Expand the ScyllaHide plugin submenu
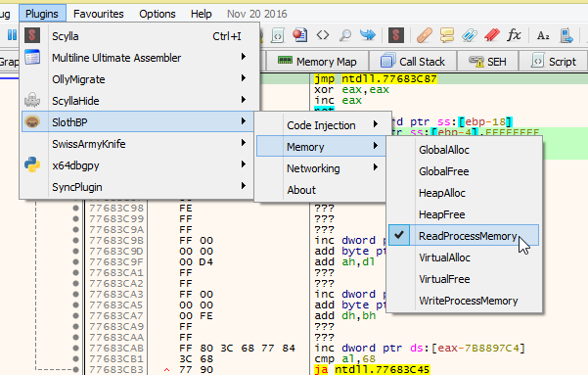Viewport: 588px width, 375px height. pyautogui.click(x=137, y=101)
